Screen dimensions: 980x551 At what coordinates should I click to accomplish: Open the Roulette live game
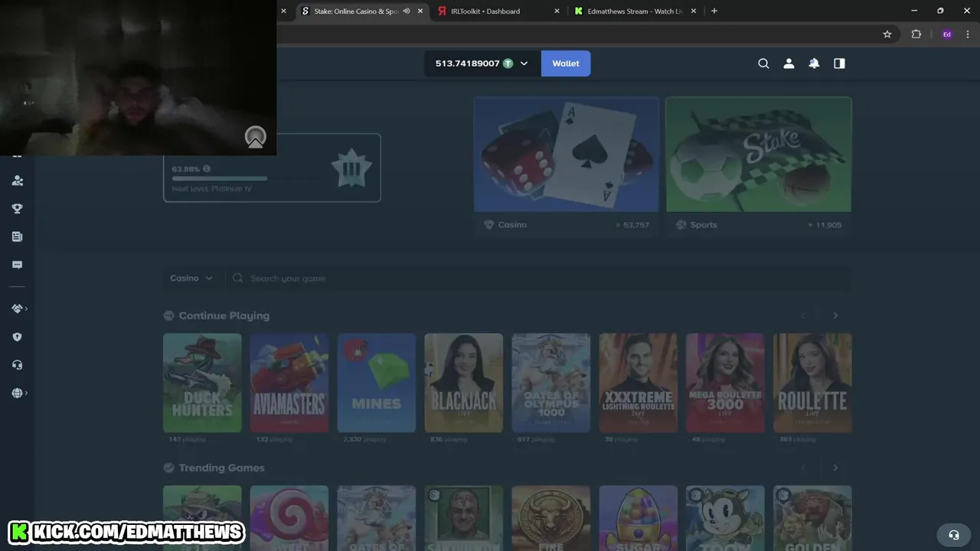click(x=812, y=383)
